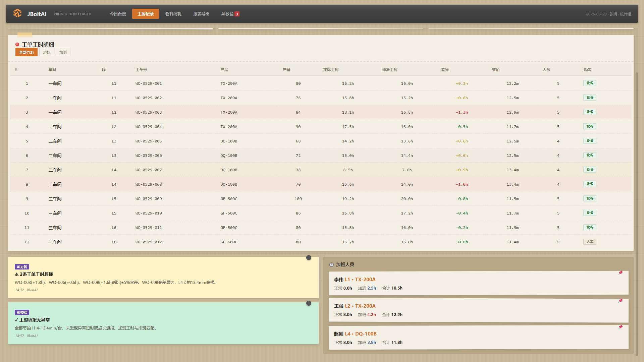644x362 pixels.
Task: Click work order WO-0529-003
Action: [x=149, y=112]
